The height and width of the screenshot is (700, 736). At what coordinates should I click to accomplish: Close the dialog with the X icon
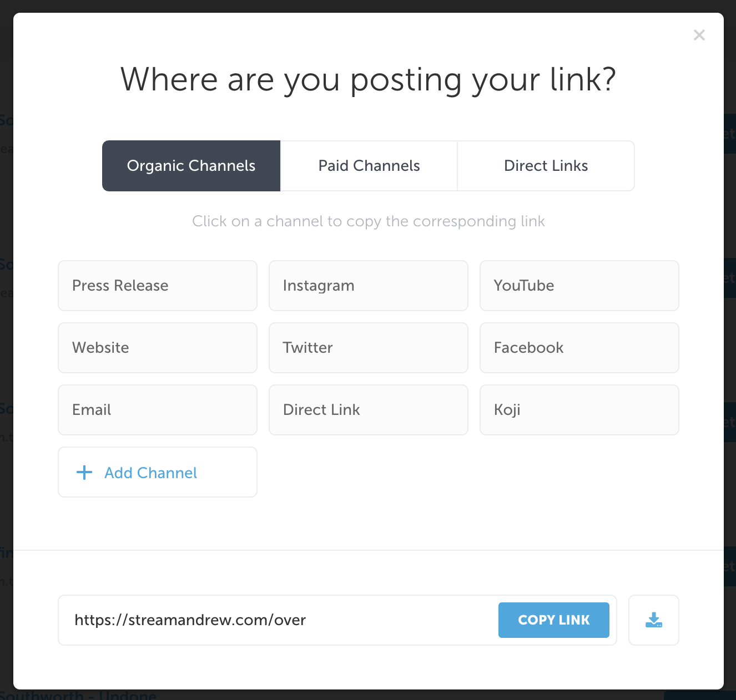(x=699, y=35)
